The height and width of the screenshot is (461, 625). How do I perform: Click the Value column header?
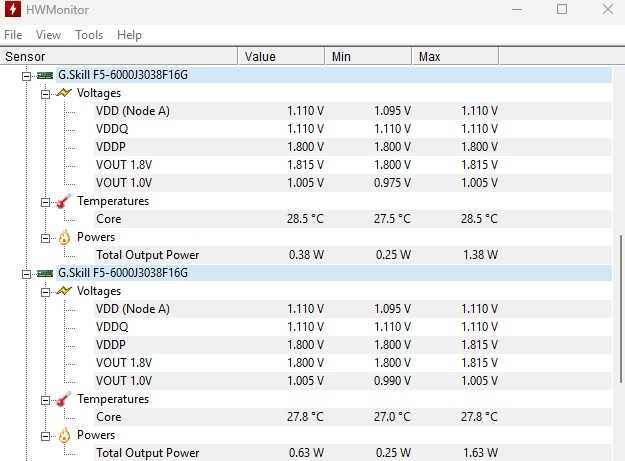pyautogui.click(x=281, y=56)
